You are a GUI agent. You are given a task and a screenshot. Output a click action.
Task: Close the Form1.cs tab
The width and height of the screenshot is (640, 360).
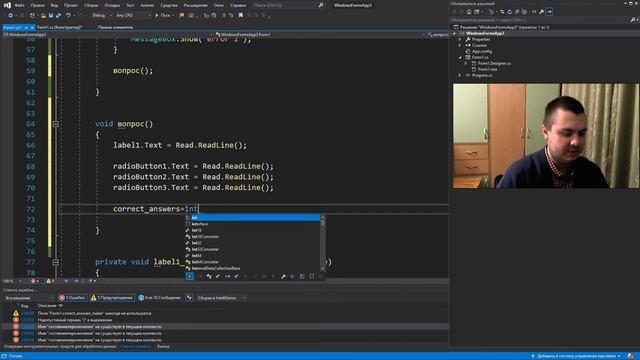click(x=32, y=28)
